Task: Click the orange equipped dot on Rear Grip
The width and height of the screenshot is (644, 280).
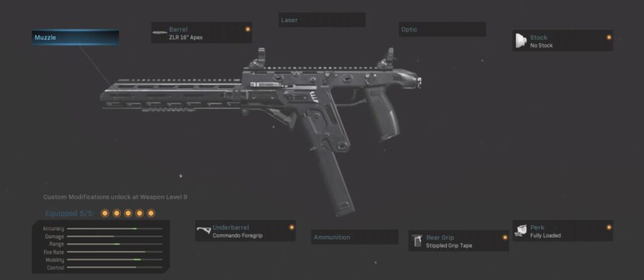Action: (505, 237)
